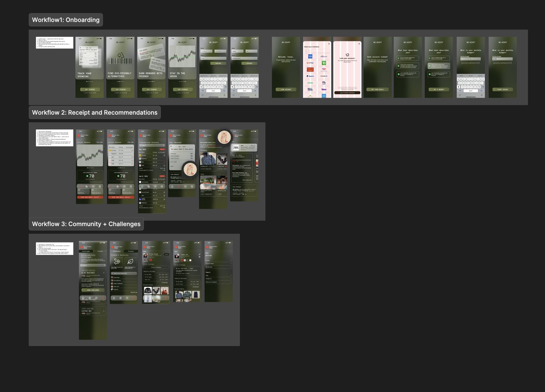The image size is (545, 392).
Task: Select Workflow 3: Community + Challenges label
Action: point(86,224)
